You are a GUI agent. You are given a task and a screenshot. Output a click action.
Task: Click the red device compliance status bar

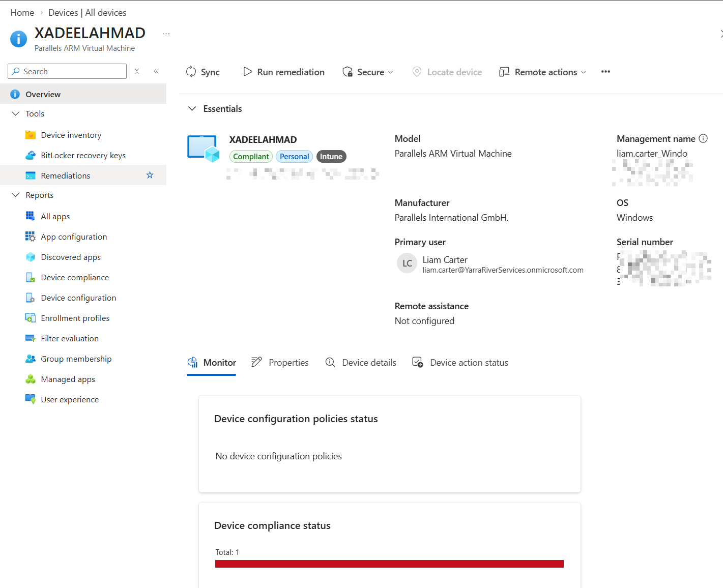point(389,564)
